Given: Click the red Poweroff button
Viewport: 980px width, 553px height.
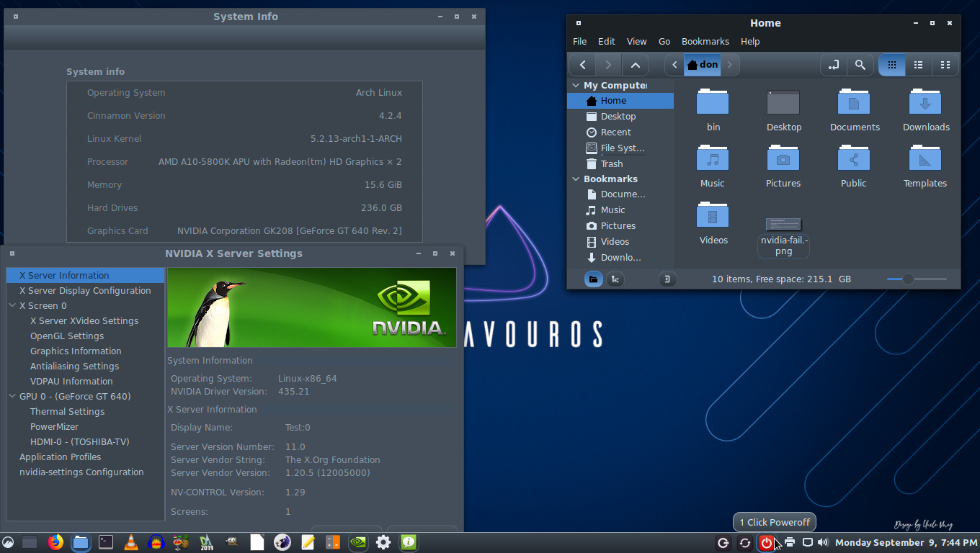Looking at the screenshot, I should click(x=767, y=543).
